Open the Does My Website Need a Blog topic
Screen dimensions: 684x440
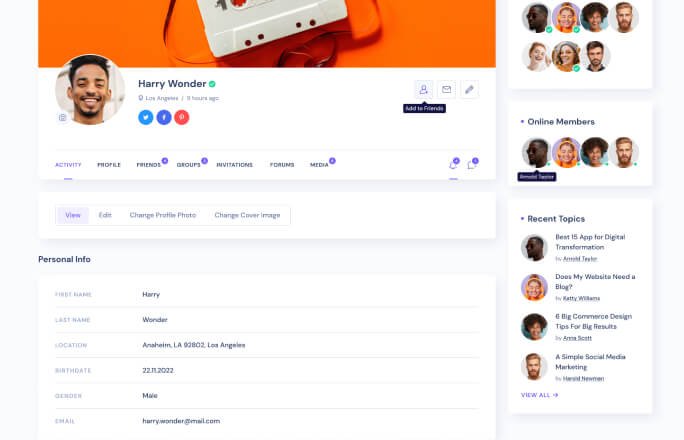tap(595, 282)
